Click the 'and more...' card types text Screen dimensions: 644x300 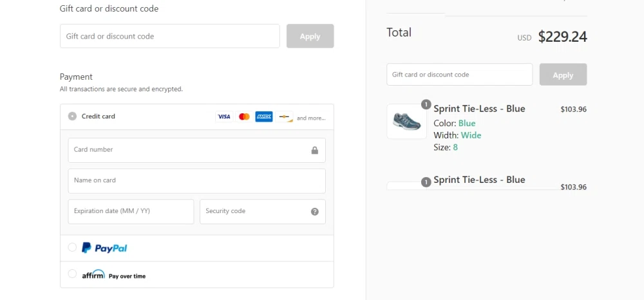311,118
